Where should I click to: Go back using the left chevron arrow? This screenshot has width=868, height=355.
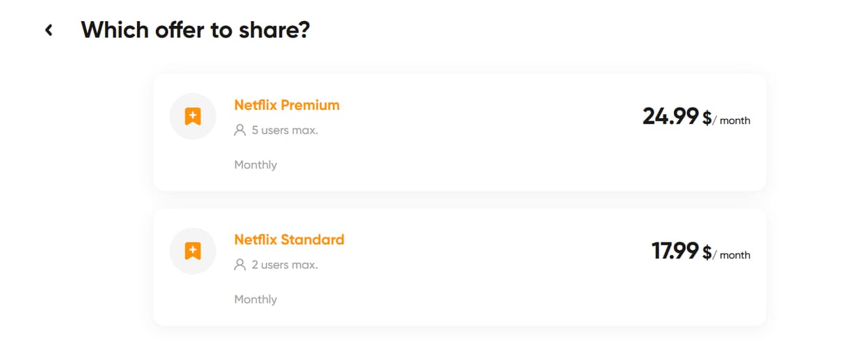(x=49, y=30)
